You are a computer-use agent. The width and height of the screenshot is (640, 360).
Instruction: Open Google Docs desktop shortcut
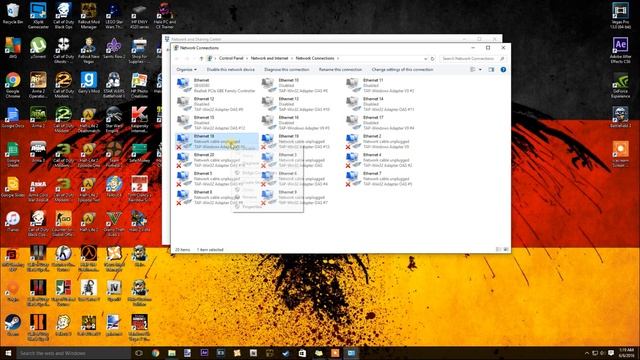(13, 118)
